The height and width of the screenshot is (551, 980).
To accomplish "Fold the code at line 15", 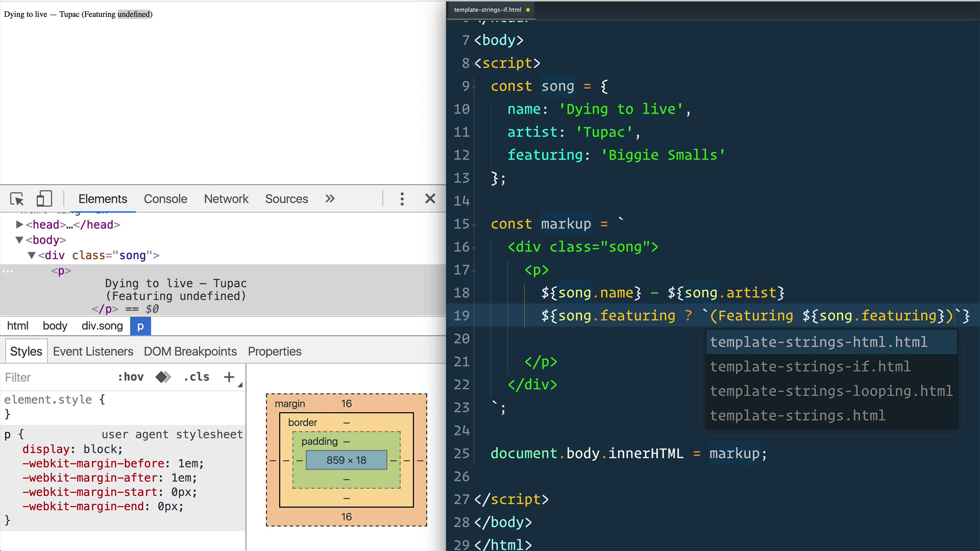I will pos(474,225).
